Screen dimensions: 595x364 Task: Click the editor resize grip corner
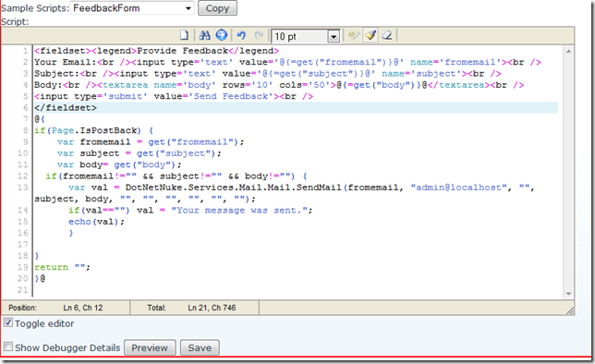click(x=570, y=310)
